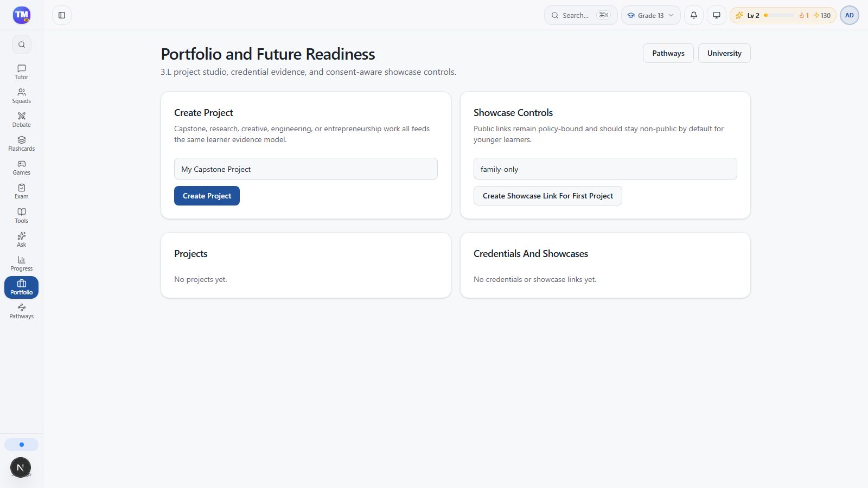
Task: Open Debate in the sidebar
Action: [x=22, y=120]
